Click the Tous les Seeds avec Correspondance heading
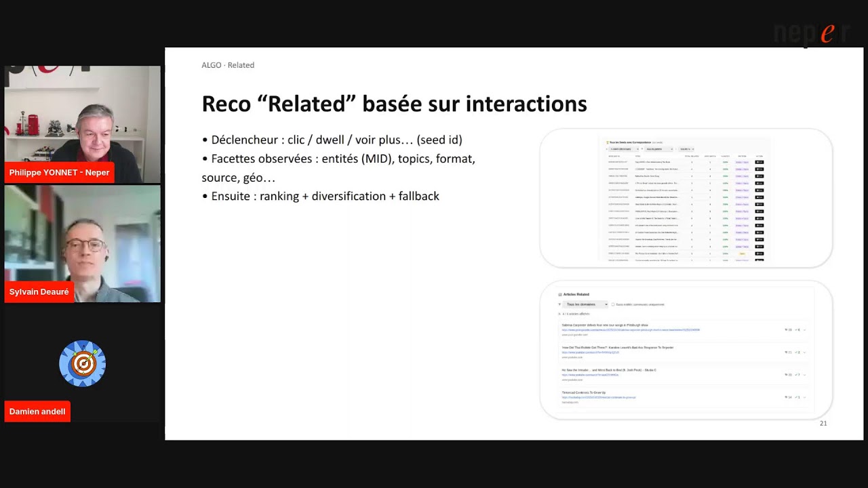 click(x=631, y=142)
